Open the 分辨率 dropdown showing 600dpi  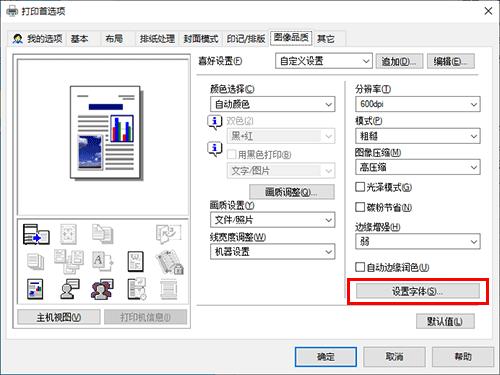418,104
